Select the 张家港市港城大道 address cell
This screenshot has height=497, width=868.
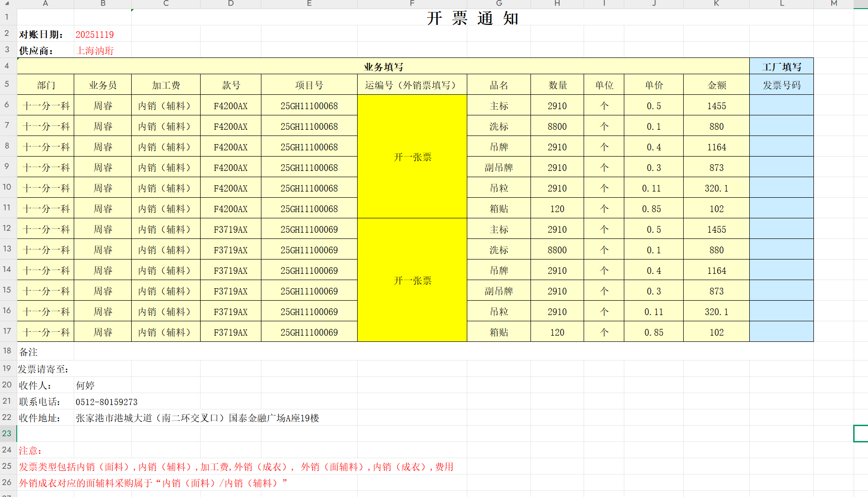(x=197, y=418)
